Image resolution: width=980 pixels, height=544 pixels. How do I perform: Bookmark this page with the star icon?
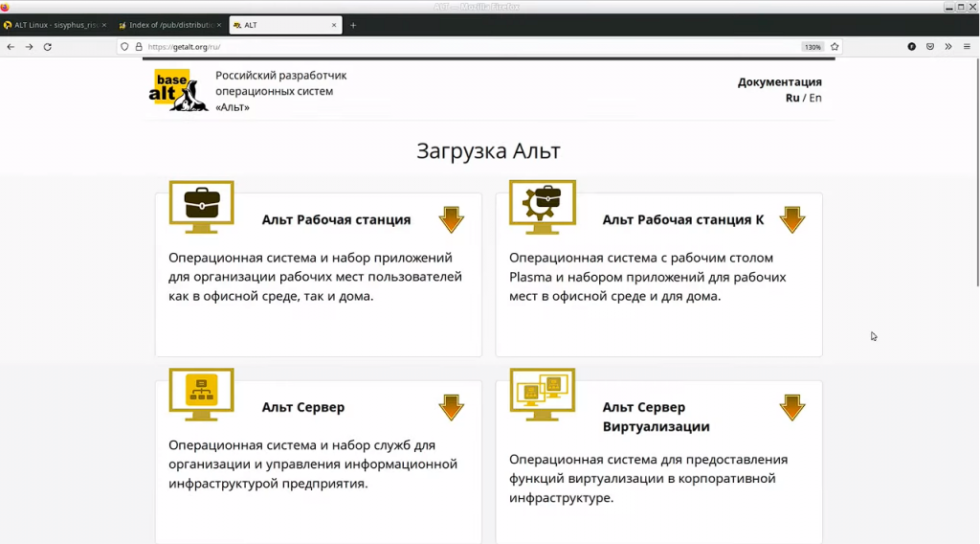pos(835,47)
